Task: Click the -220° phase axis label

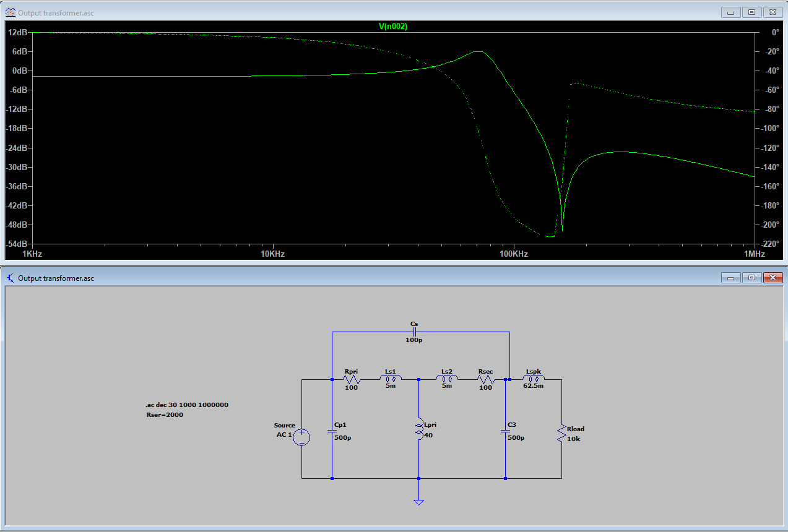Action: (771, 243)
